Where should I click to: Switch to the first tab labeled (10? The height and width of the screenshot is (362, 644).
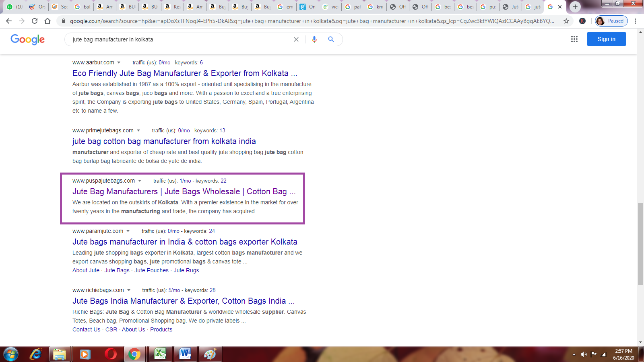coord(14,7)
